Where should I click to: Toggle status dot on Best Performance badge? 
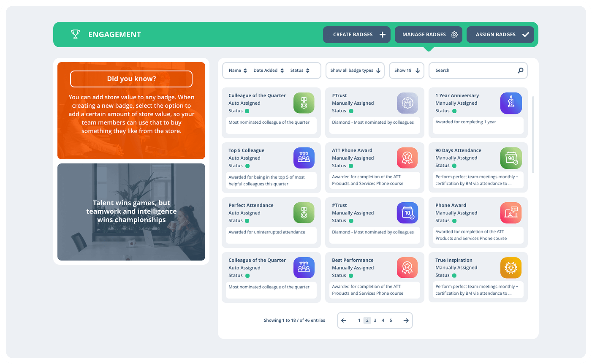click(x=351, y=276)
